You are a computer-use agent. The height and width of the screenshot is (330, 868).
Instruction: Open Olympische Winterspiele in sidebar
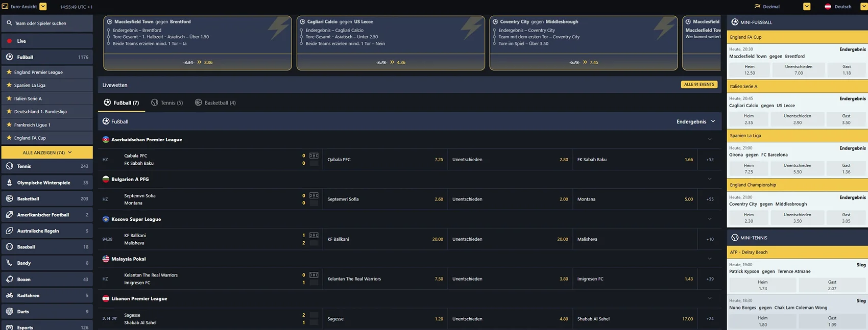coord(47,183)
